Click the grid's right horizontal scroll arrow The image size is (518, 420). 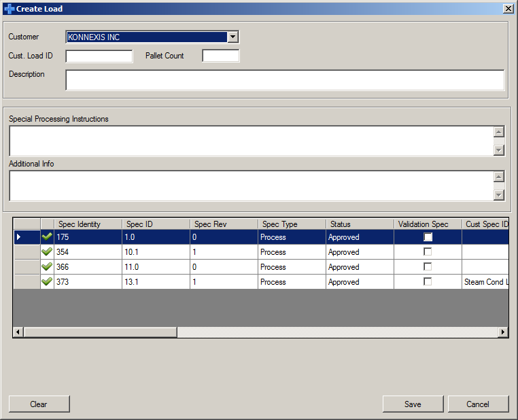click(x=503, y=332)
